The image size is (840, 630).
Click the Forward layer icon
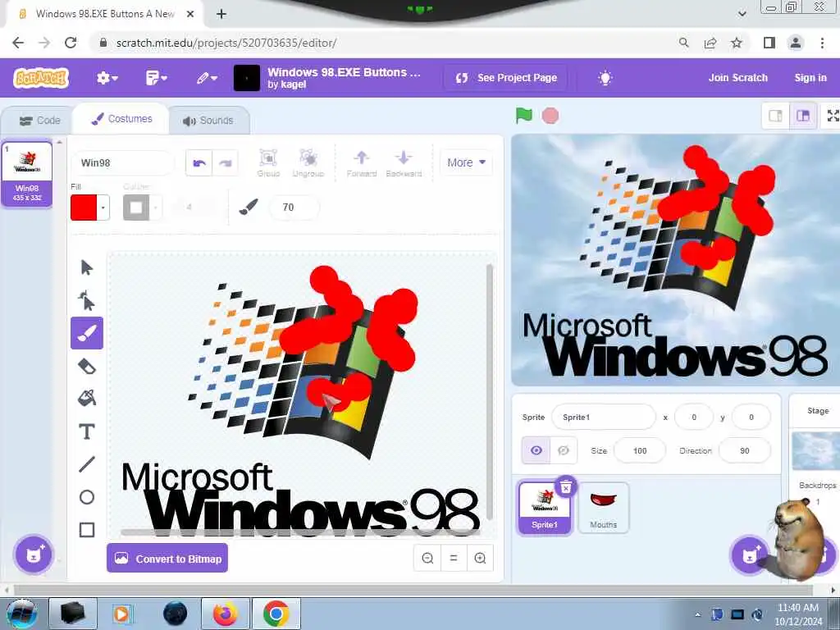pos(362,163)
